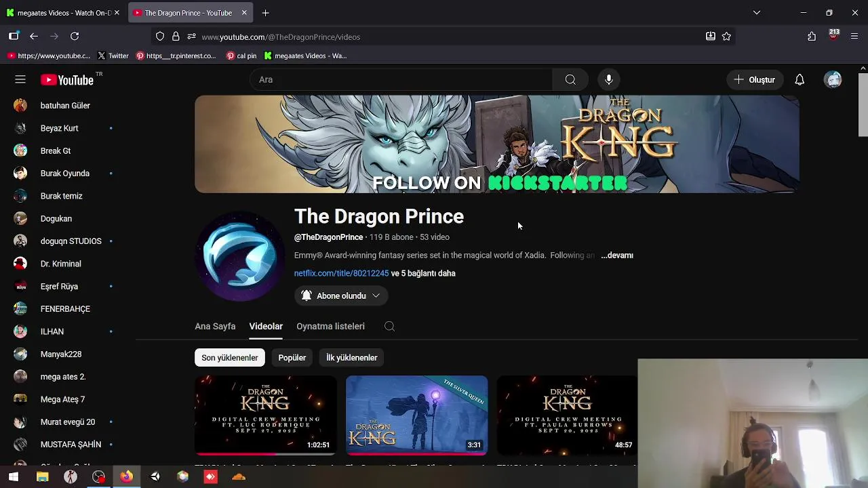Viewport: 868px width, 488px height.
Task: Open the Firefox application menu
Action: (854, 37)
